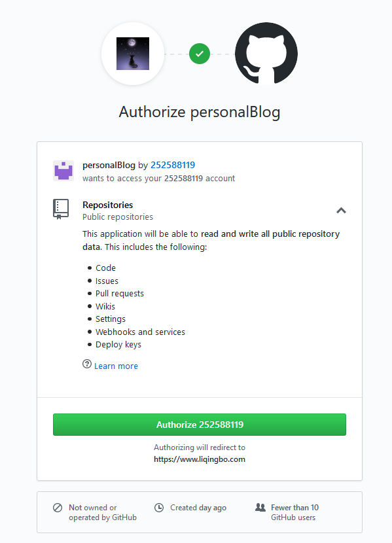Click the moonlit cat user avatar
392x543 pixels.
tap(133, 54)
